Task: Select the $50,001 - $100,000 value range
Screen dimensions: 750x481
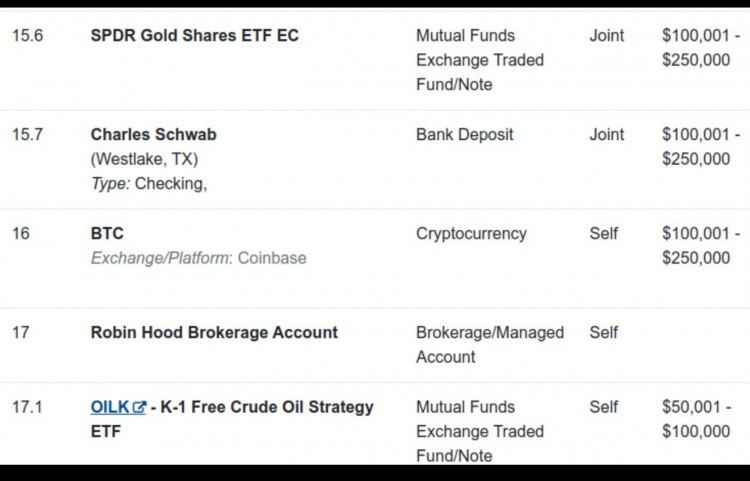Action: pyautogui.click(x=696, y=419)
